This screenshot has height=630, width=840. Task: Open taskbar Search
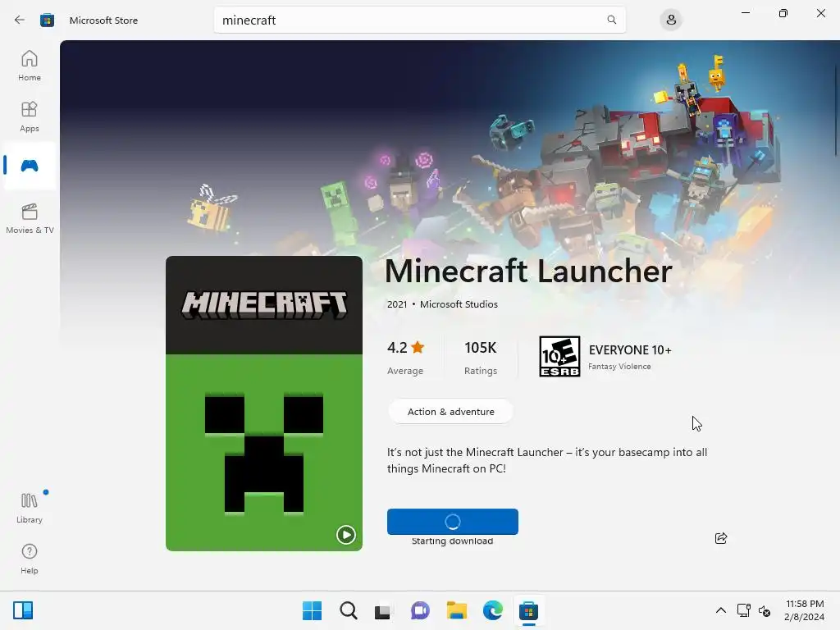point(348,610)
